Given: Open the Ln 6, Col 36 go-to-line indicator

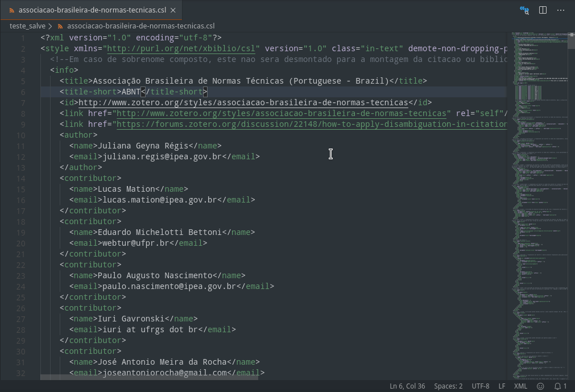Looking at the screenshot, I should pos(407,386).
